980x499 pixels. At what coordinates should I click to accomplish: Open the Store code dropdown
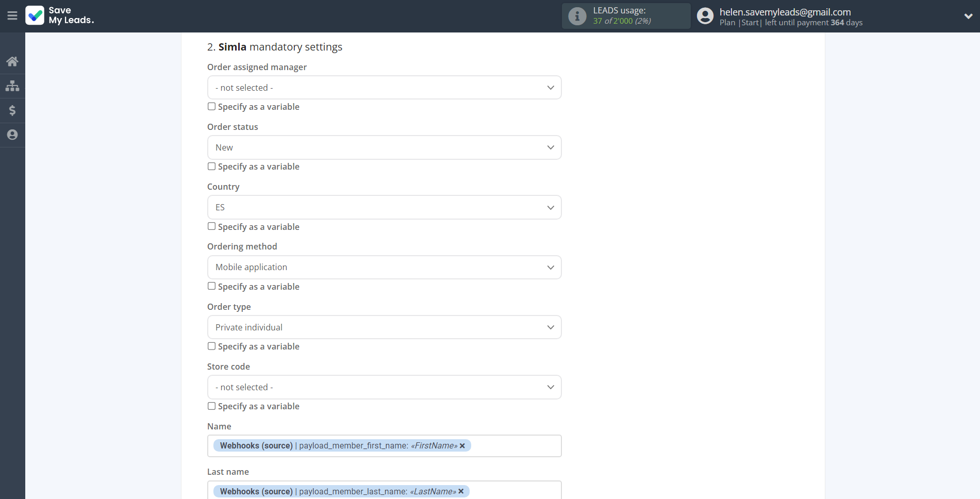384,387
